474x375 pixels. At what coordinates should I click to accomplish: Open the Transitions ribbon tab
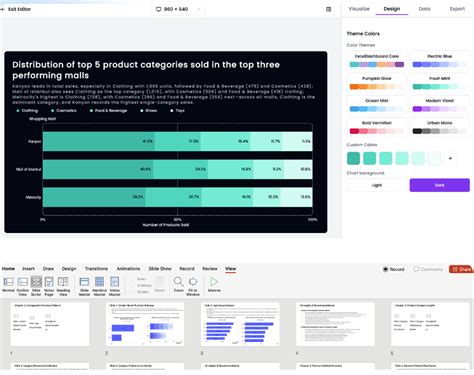[x=96, y=269]
